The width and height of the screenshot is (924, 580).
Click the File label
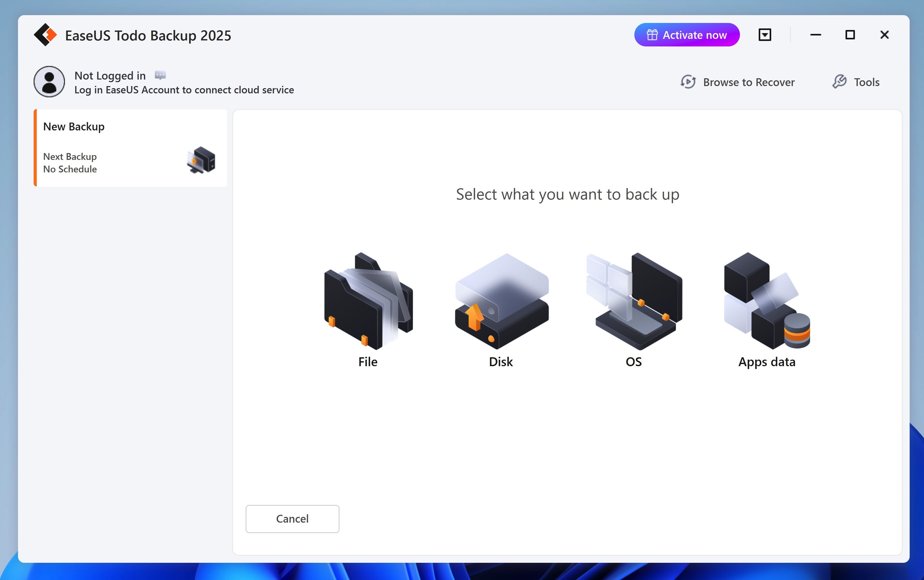pyautogui.click(x=368, y=362)
